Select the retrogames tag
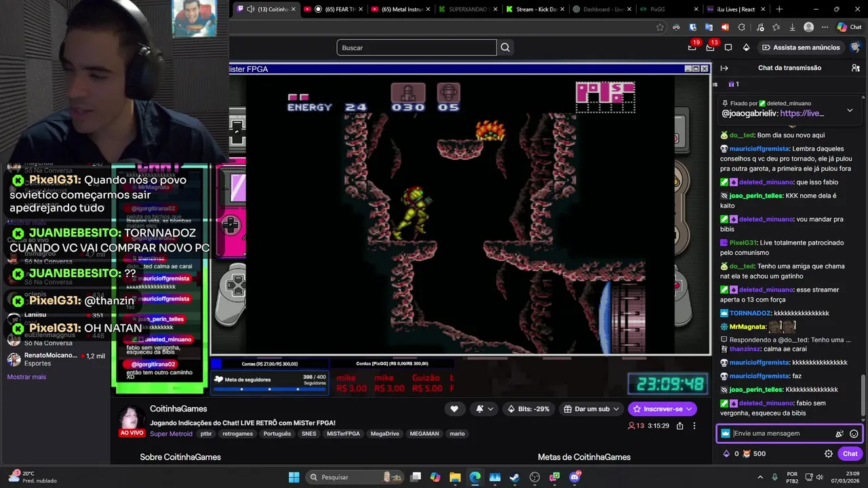The image size is (868, 488). [x=237, y=434]
